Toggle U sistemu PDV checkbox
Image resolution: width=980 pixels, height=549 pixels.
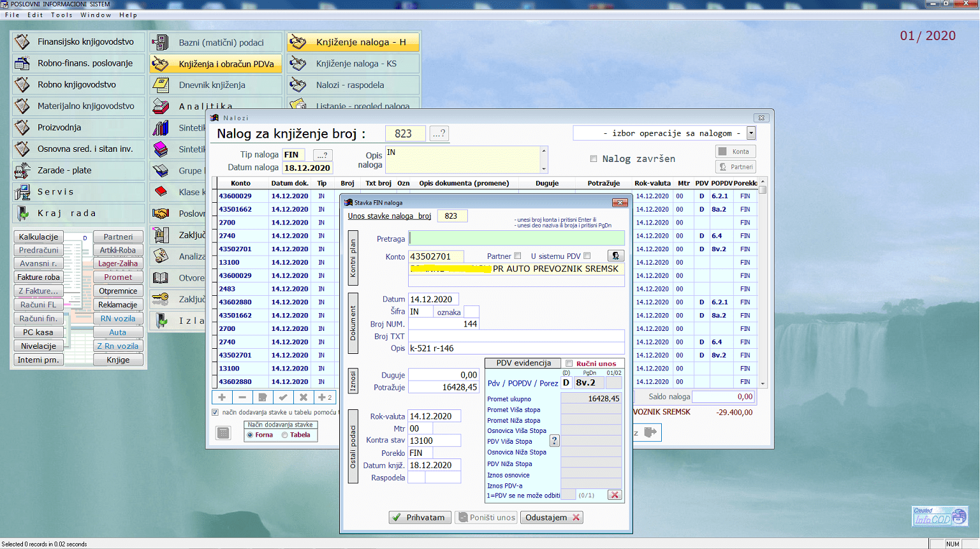(587, 256)
